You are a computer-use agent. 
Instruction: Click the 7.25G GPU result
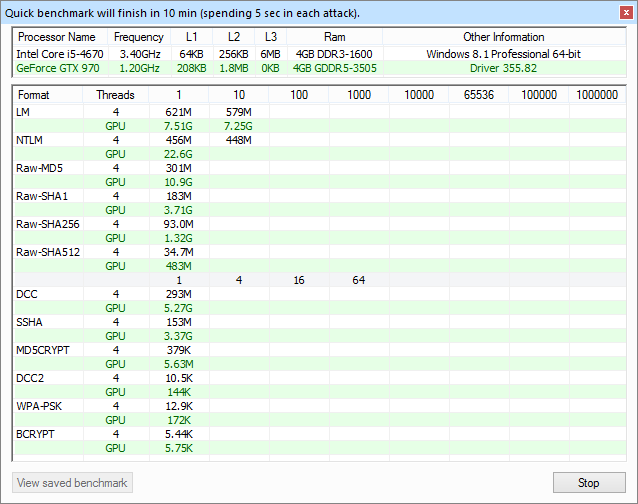pyautogui.click(x=238, y=126)
